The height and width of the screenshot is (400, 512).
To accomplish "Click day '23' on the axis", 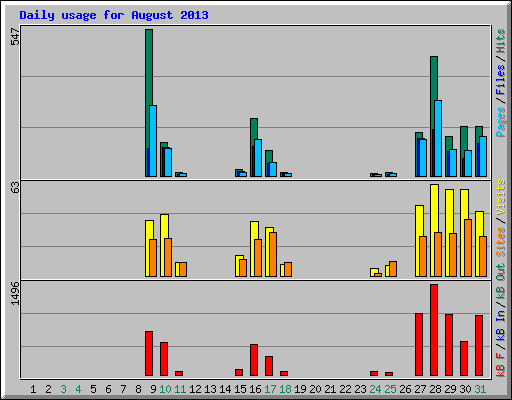I will click(360, 389).
